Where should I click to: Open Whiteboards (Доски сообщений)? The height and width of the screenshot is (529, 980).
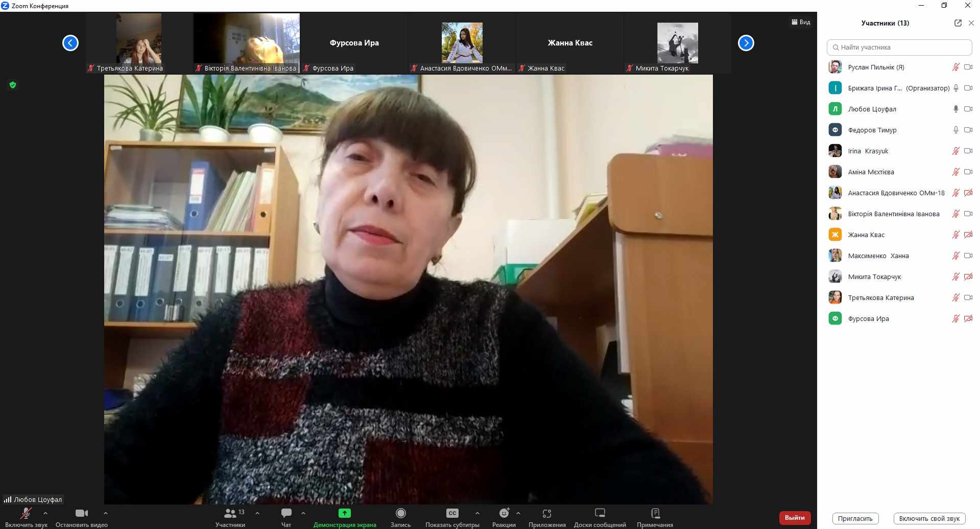(600, 513)
